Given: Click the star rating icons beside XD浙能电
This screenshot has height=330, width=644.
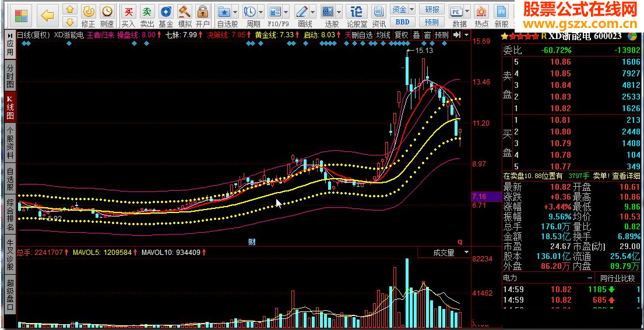Looking at the screenshot, I should pyautogui.click(x=519, y=37).
